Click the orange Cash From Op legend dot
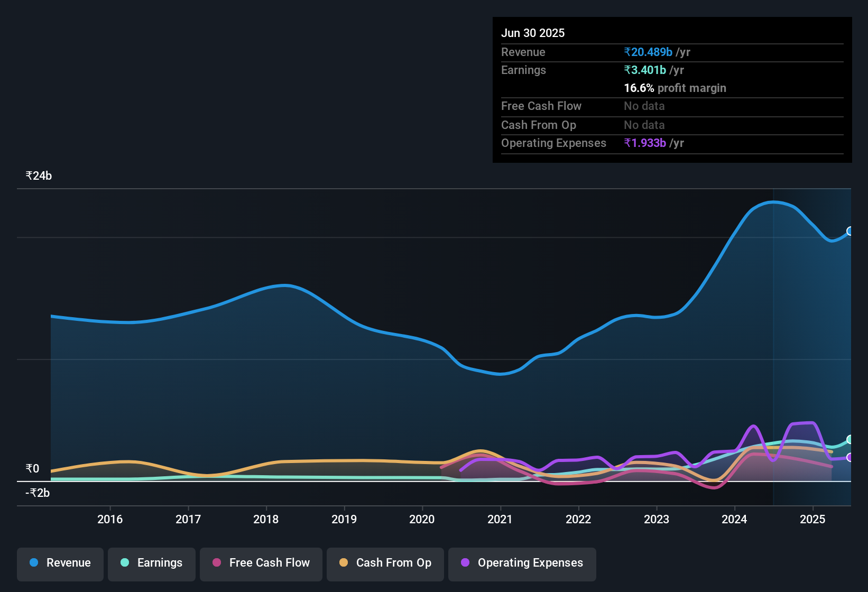868x592 pixels. pos(343,563)
